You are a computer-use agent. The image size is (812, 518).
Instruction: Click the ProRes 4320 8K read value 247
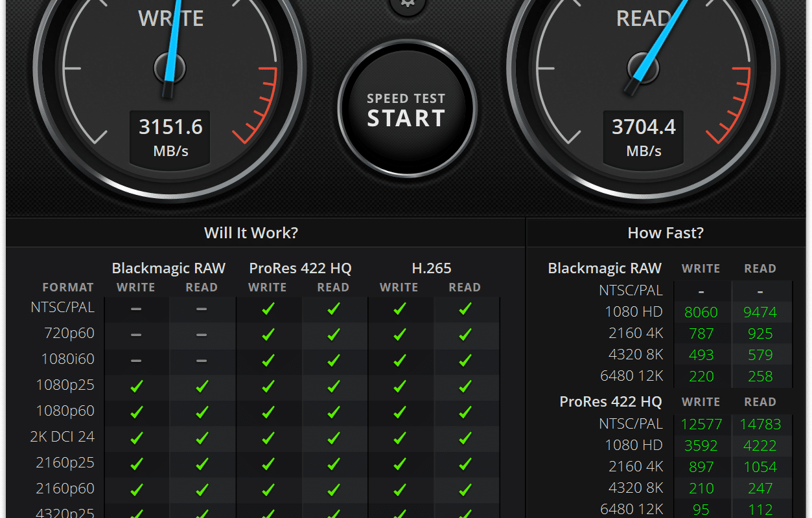tap(760, 488)
